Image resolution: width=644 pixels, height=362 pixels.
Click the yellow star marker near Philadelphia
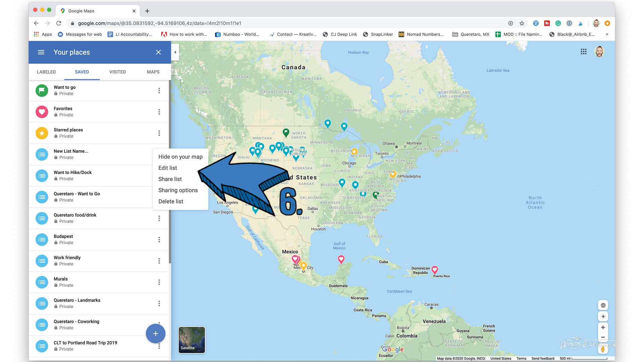coord(392,174)
